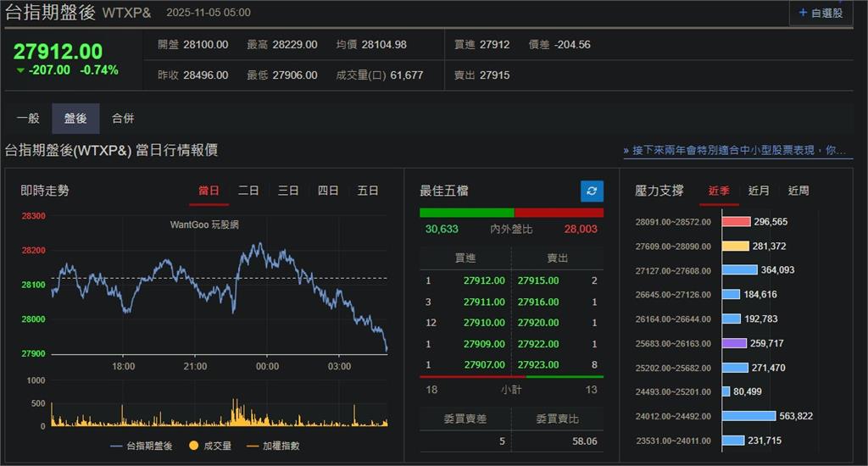Select the 盤後 session tab
Screen dimensions: 868x466
coord(75,118)
